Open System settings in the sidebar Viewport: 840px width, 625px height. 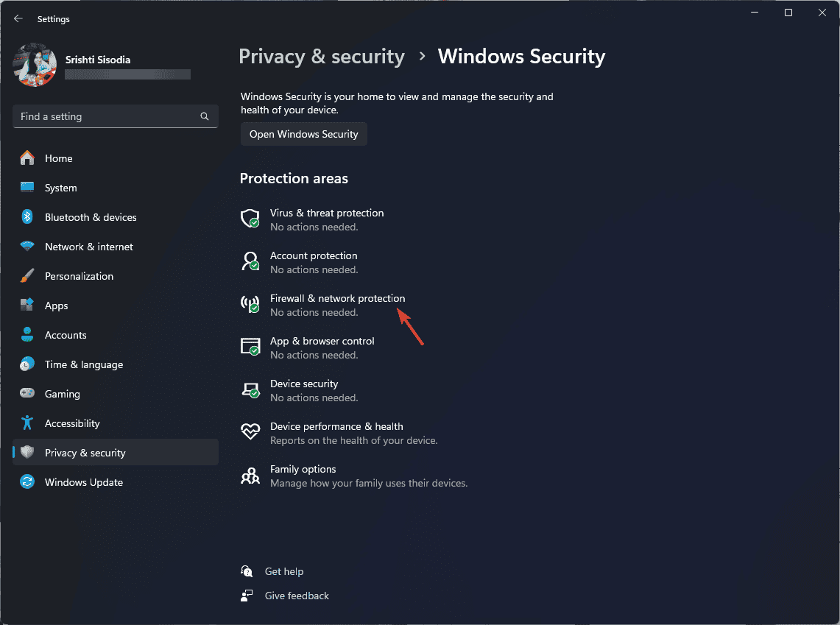(115, 188)
